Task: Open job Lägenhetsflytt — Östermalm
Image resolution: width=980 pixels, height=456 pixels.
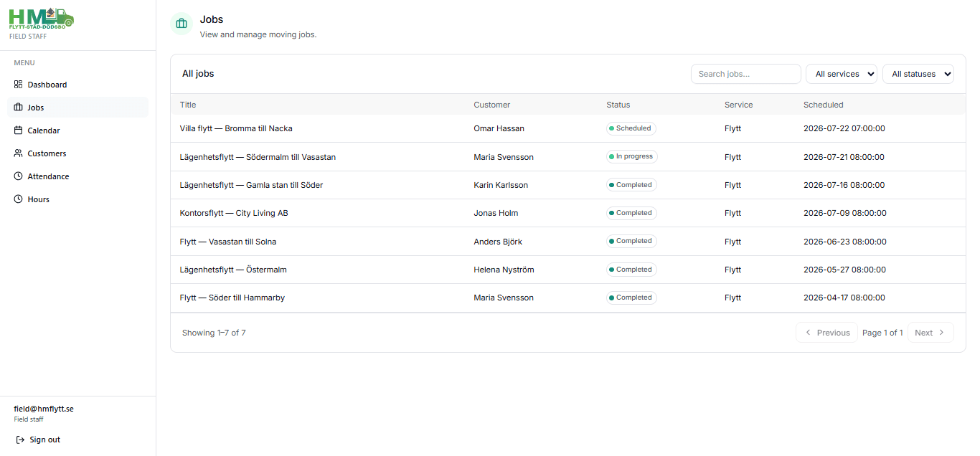Action: [233, 270]
